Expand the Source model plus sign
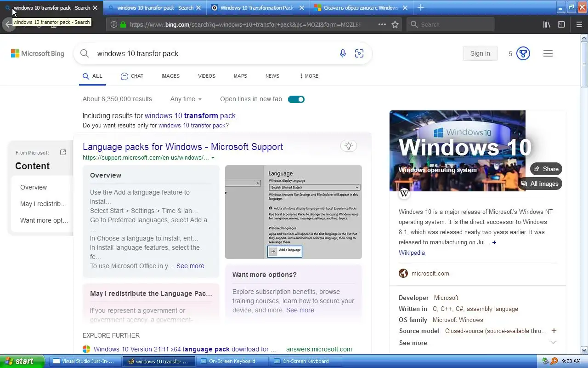 coord(554,331)
